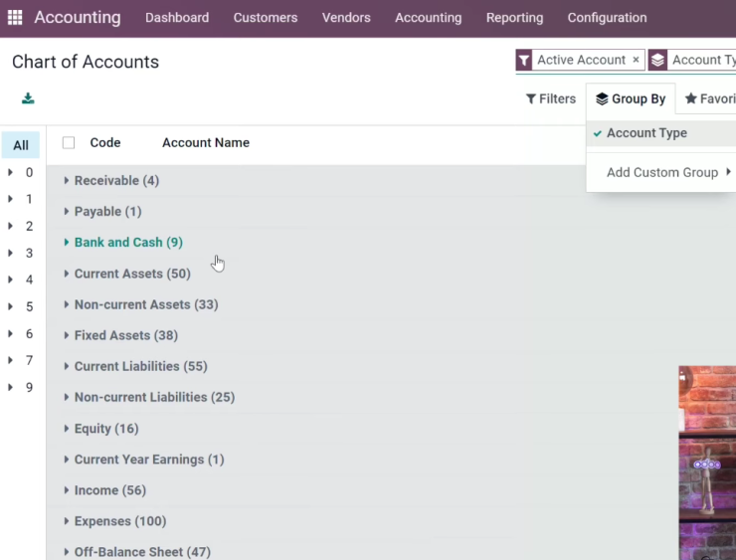This screenshot has height=560, width=736.
Task: Toggle the Account Type grouping option
Action: [x=646, y=133]
